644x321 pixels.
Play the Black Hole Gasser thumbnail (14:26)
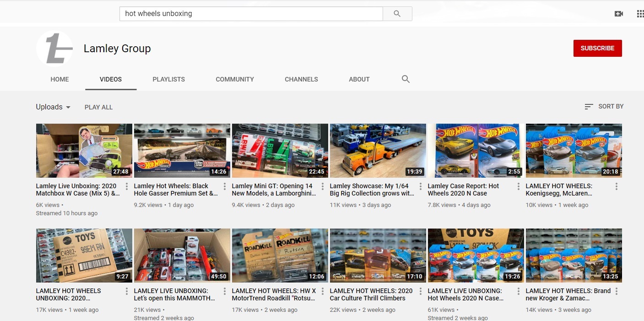pyautogui.click(x=182, y=151)
